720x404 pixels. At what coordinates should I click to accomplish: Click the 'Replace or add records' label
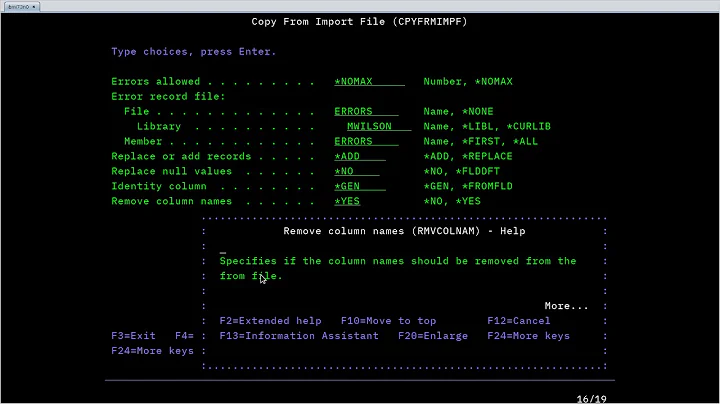(181, 157)
